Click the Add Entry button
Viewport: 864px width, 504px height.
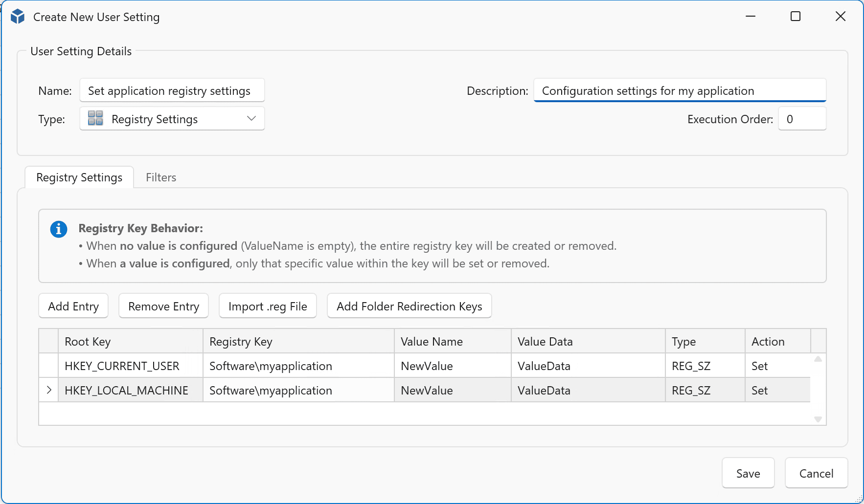pos(73,307)
